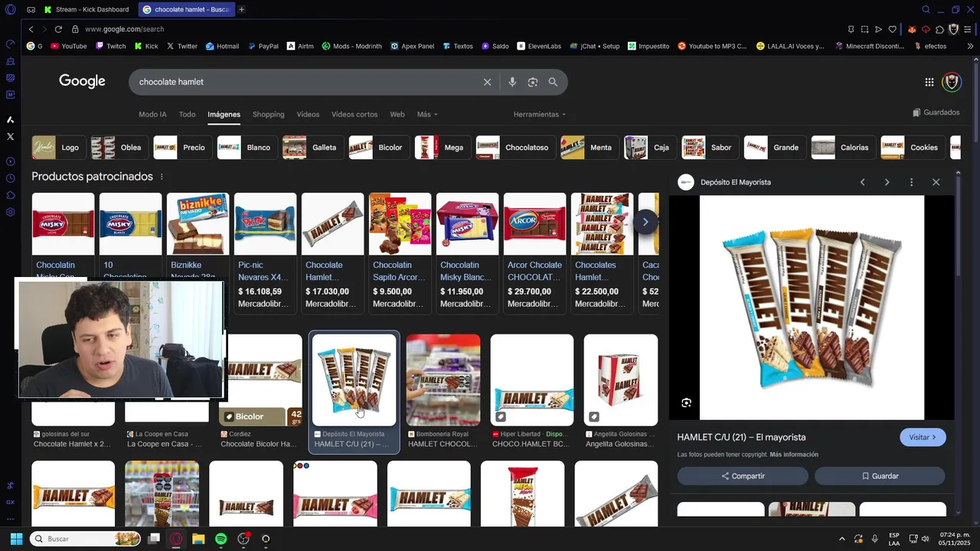Open the large Hamlet bars preview image
This screenshot has height=551, width=980.
coord(812,308)
